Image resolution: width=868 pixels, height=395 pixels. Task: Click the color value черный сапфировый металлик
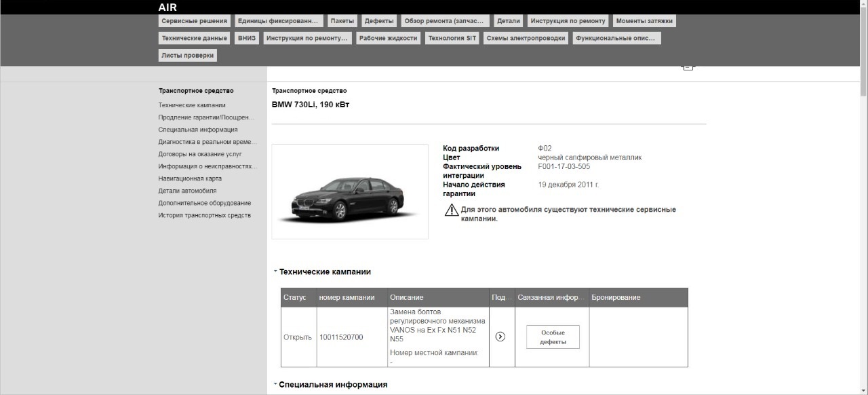(x=590, y=157)
